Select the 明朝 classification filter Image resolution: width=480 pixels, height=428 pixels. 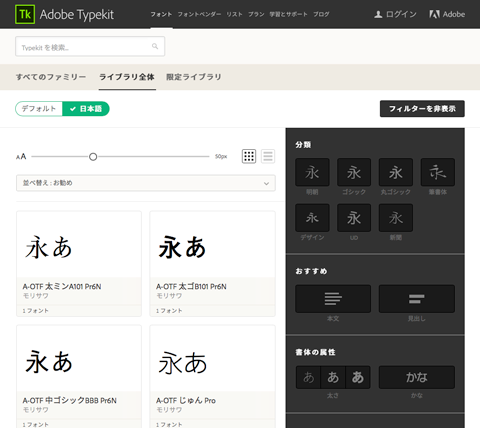[x=312, y=172]
